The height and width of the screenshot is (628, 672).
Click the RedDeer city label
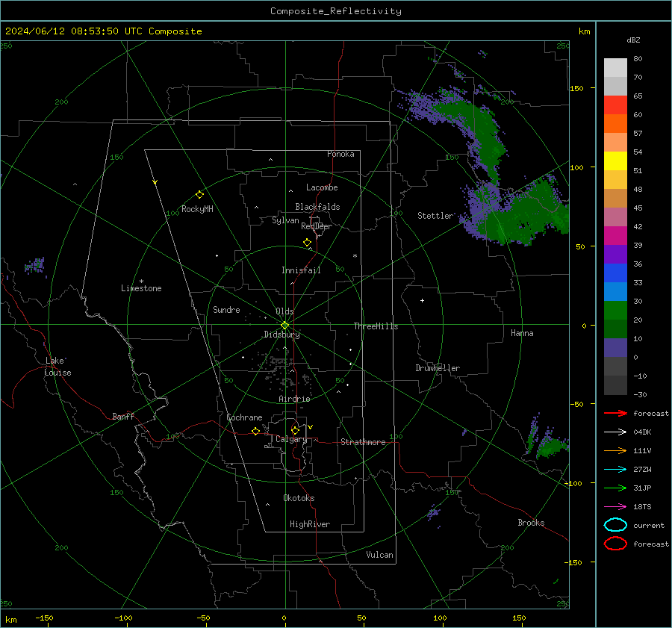click(x=317, y=226)
